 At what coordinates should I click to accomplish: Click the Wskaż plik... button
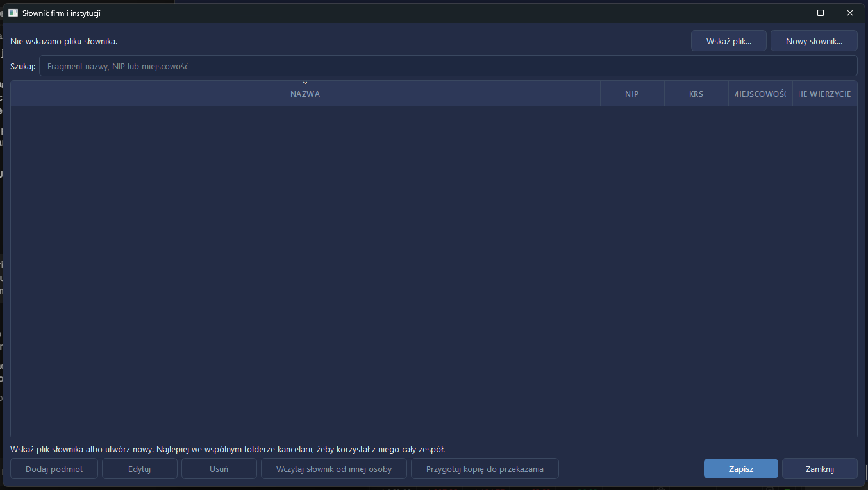tap(728, 41)
